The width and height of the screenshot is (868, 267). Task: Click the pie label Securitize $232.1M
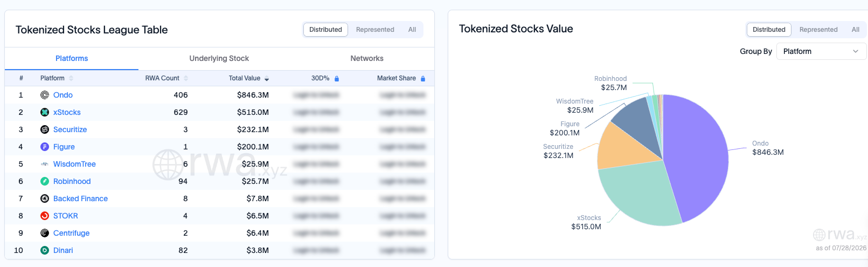[558, 151]
